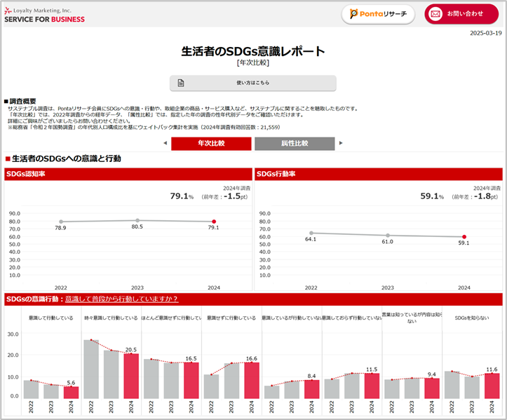
Task: Click the red 2024 bar for 意識して行動している
Action: point(71,393)
